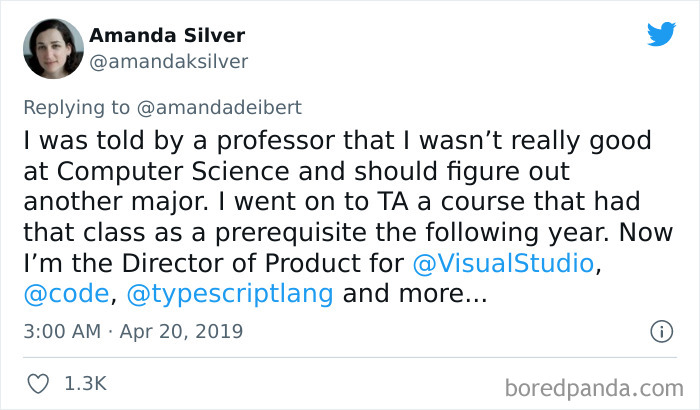Visit the @amandaksilver handle
Screen dimensions: 700x410
169,61
